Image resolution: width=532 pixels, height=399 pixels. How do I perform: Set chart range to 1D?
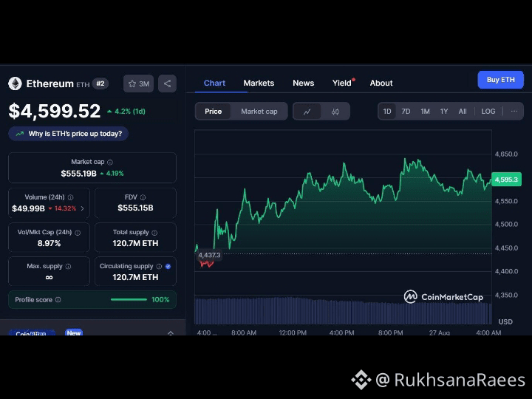(x=387, y=112)
